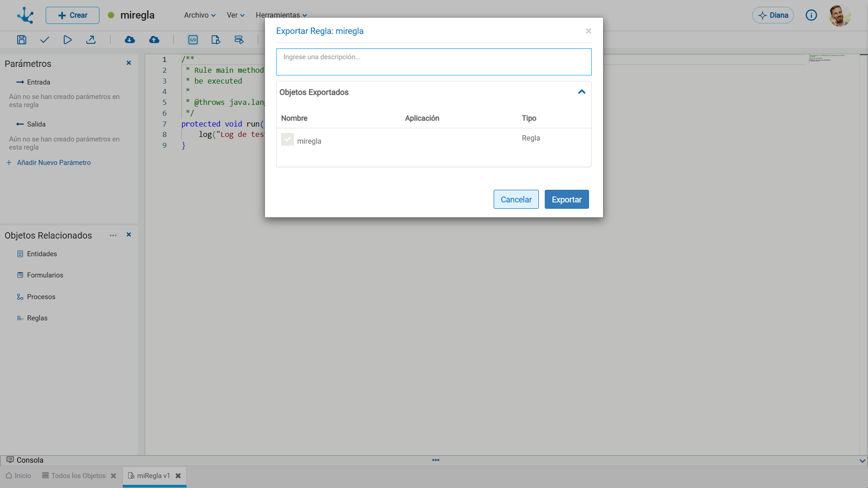
Task: Switch to the Todos los Objetos tab
Action: pos(78,476)
